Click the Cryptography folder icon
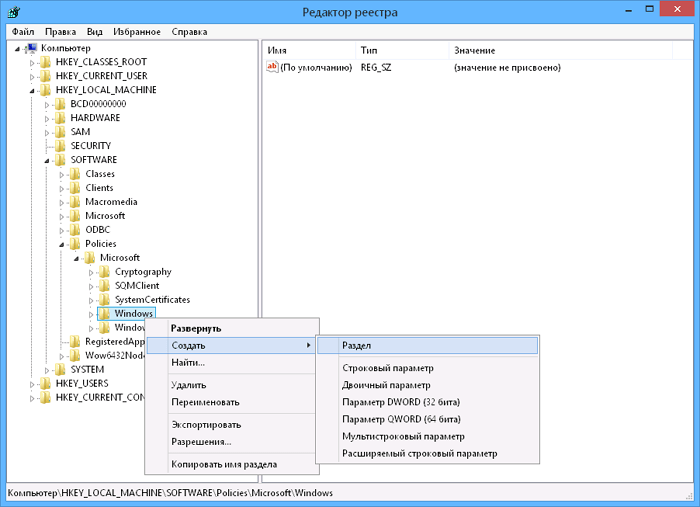700x507 pixels. point(104,272)
